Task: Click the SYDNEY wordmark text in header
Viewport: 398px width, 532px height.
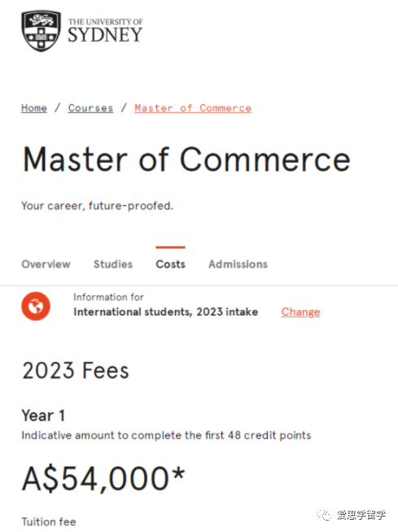Action: click(x=105, y=35)
